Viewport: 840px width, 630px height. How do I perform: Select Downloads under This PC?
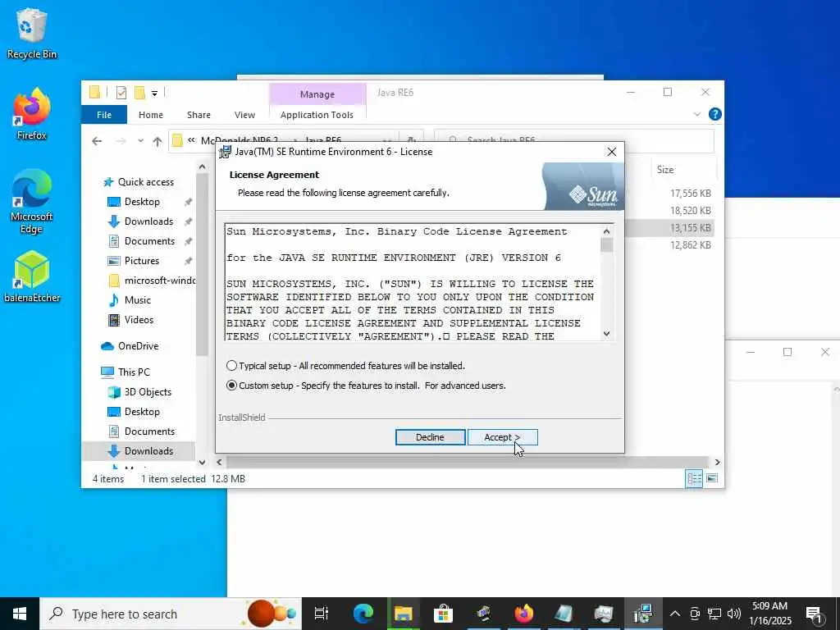click(x=148, y=451)
